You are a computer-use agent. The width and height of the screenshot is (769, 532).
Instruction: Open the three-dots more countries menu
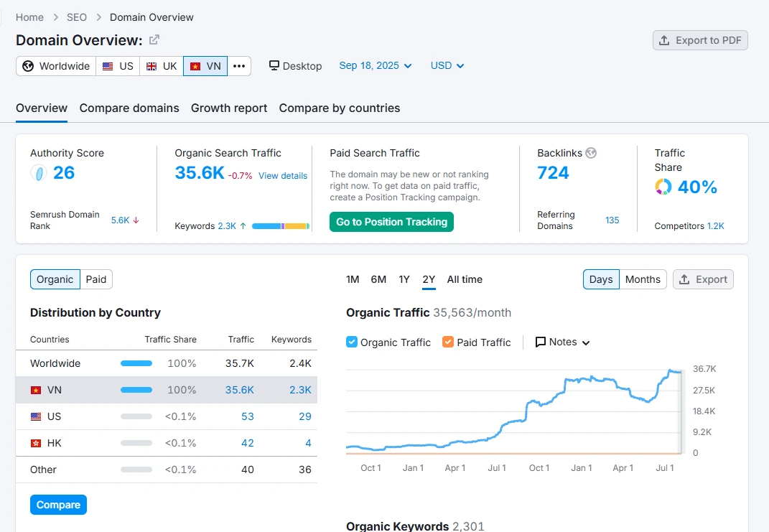click(239, 66)
